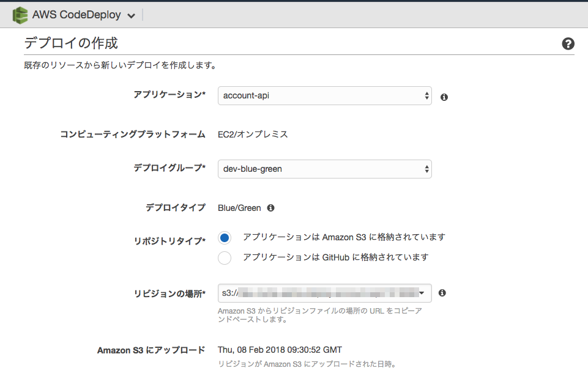
Task: Select the Amazon S3 repository radio button
Action: (224, 237)
